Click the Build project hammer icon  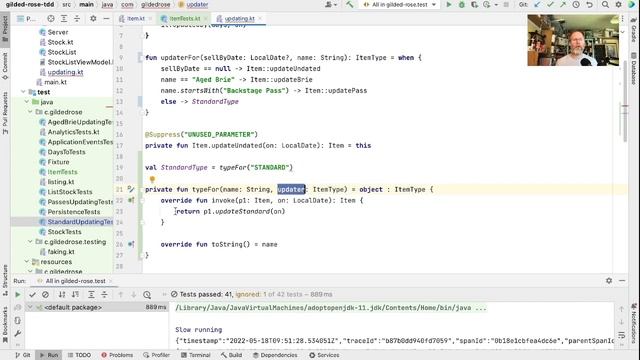tap(349, 4)
